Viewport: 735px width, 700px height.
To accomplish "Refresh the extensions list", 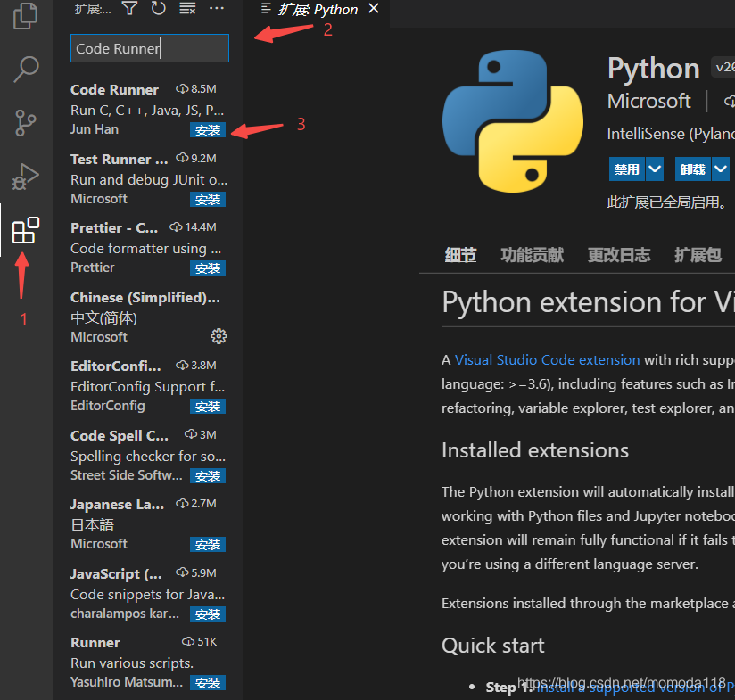I will [159, 8].
